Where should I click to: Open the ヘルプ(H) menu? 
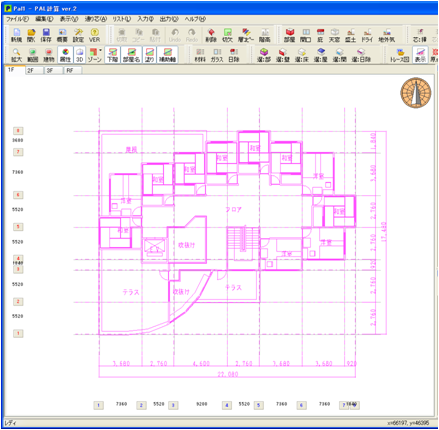195,19
